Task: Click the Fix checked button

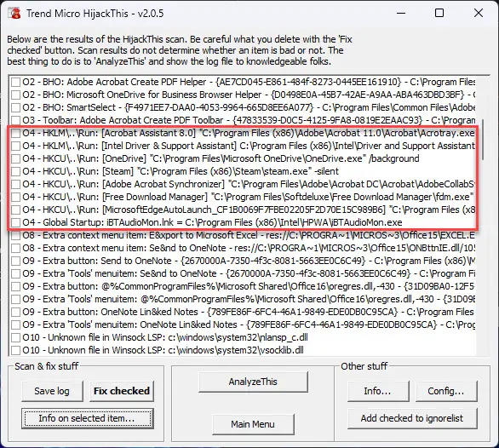Action: [122, 391]
